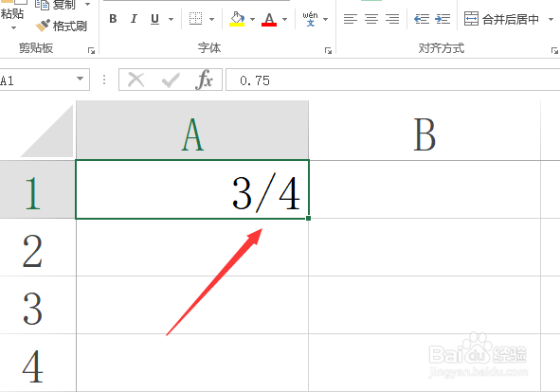The height and width of the screenshot is (392, 560).
Task: Apply yellow fill color bucket
Action: (x=237, y=19)
